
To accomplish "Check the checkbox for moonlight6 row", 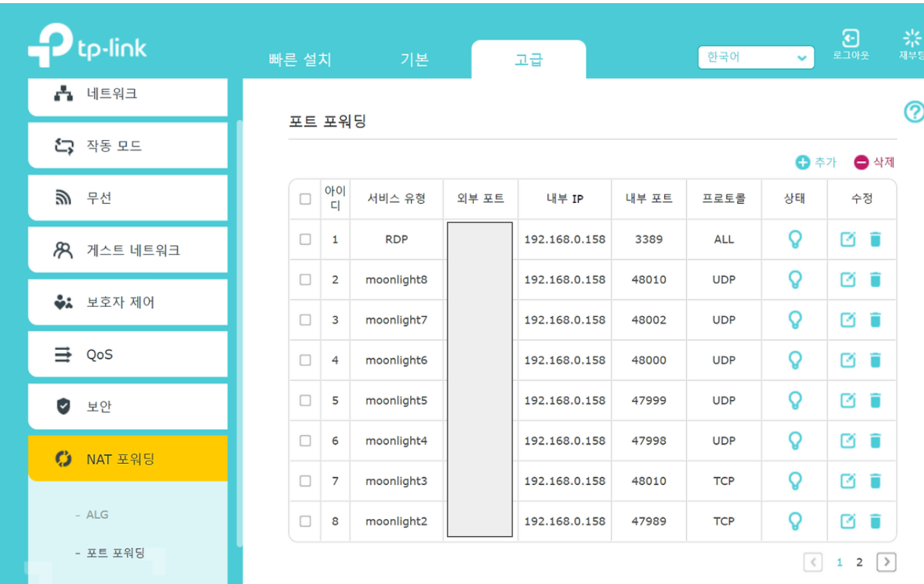I will tap(305, 360).
